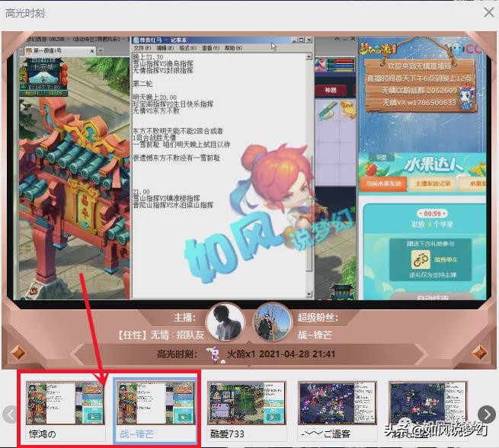Click notepad vertical scrollbar up arrow
499x448 pixels.
tap(309, 56)
